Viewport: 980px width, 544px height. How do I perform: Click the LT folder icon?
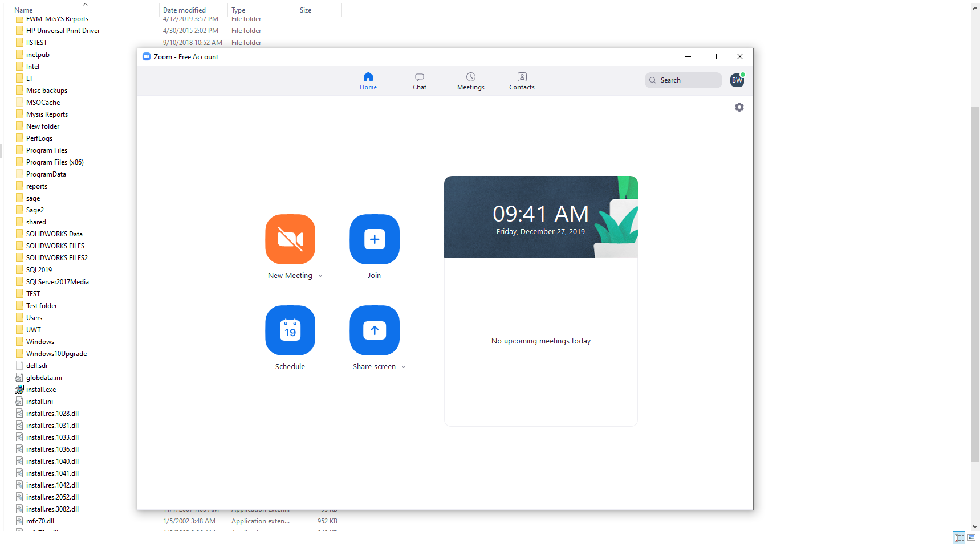coord(19,79)
